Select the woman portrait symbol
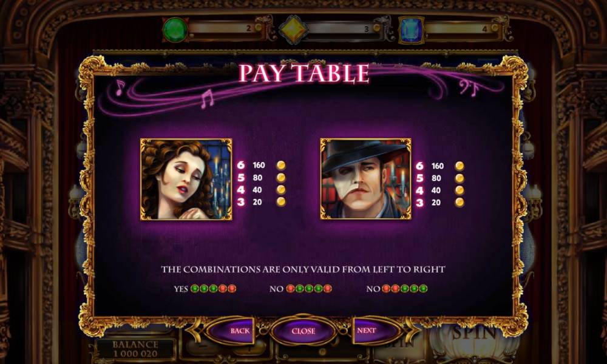 [186, 179]
